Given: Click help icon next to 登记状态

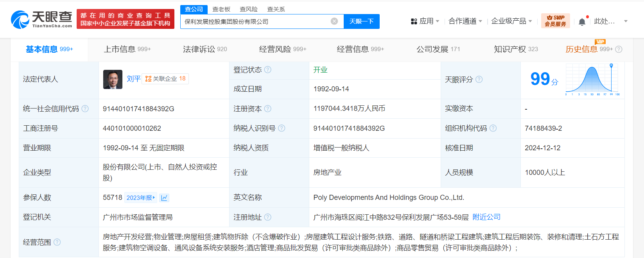Looking at the screenshot, I should pyautogui.click(x=268, y=70).
